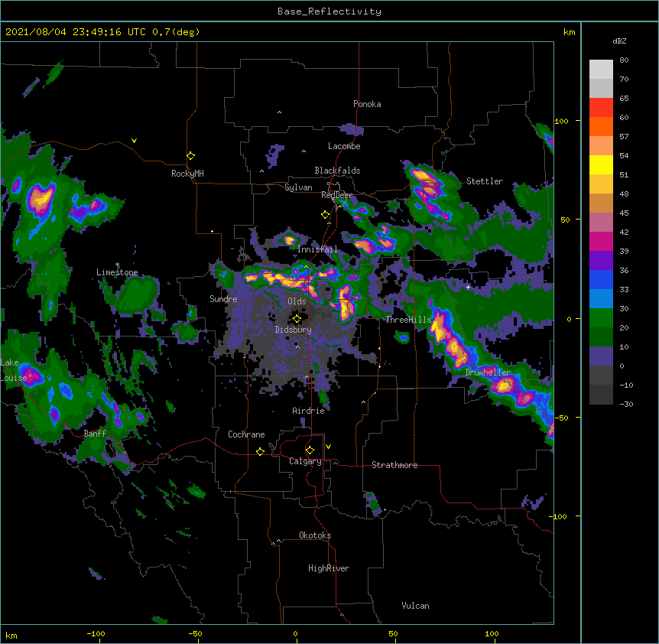The width and height of the screenshot is (659, 644).
Task: Click the -100 tick label on the right axis
Action: pyautogui.click(x=559, y=516)
